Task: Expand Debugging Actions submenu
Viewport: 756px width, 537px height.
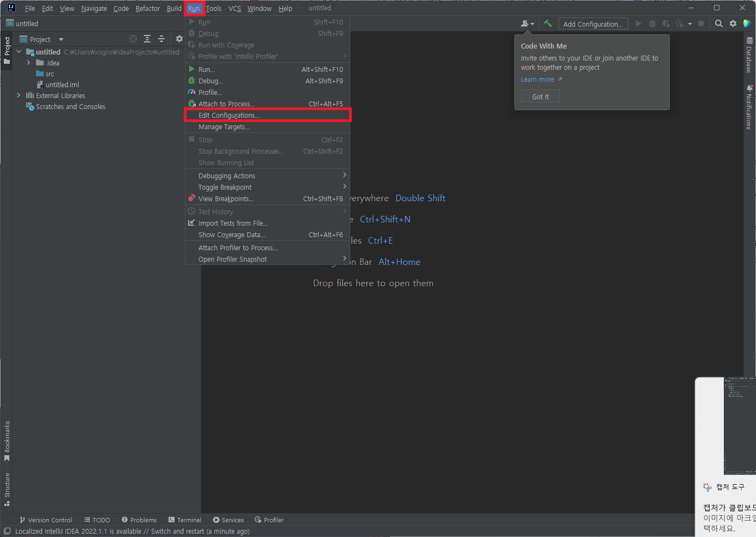Action: point(345,175)
